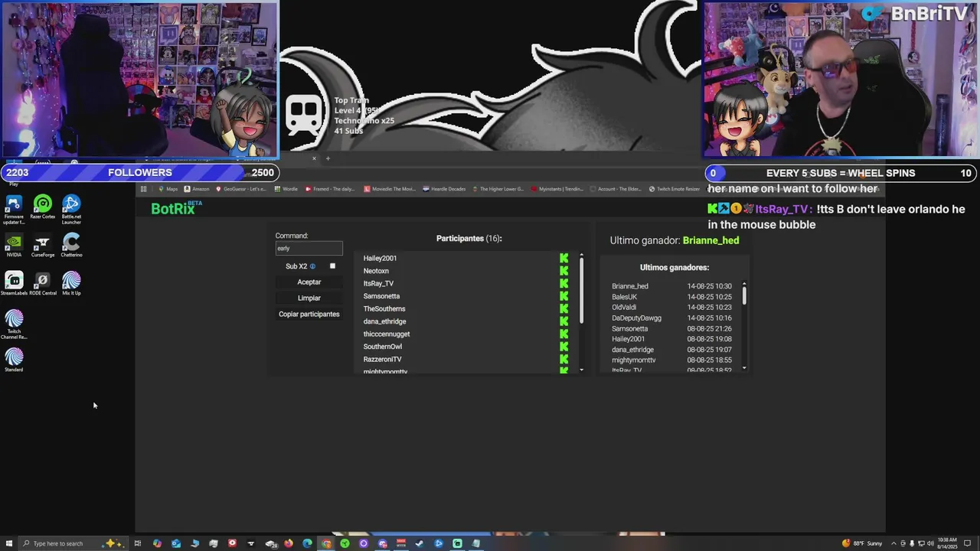
Task: Select participant Hailey2001
Action: [x=380, y=259]
